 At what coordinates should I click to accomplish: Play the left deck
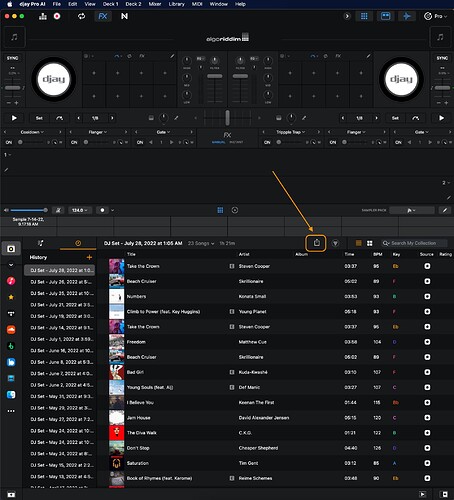tap(14, 118)
